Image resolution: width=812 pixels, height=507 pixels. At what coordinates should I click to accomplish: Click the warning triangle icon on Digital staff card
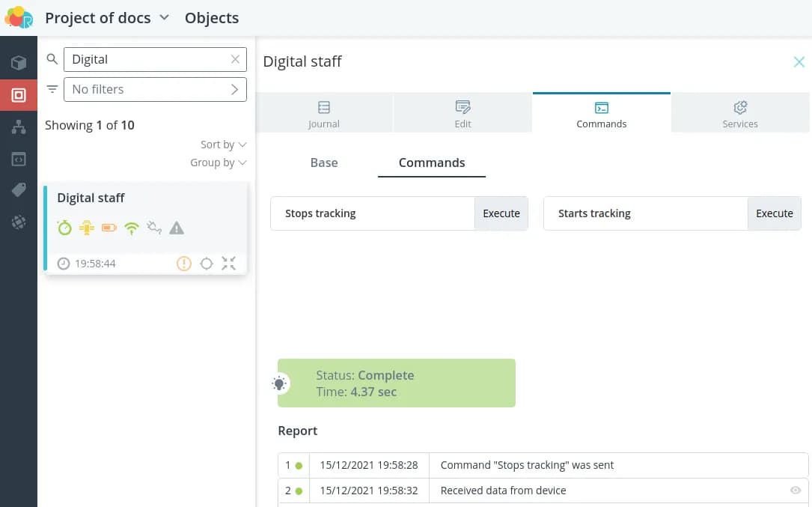177,228
